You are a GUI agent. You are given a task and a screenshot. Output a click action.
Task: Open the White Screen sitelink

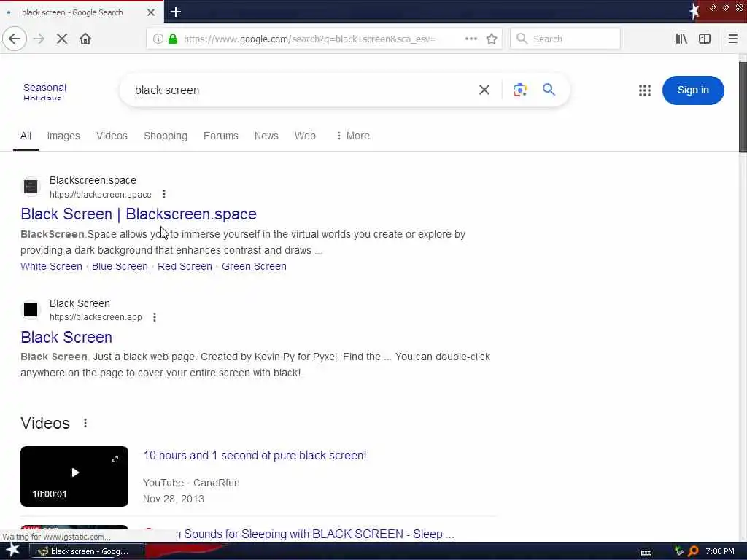(52, 266)
